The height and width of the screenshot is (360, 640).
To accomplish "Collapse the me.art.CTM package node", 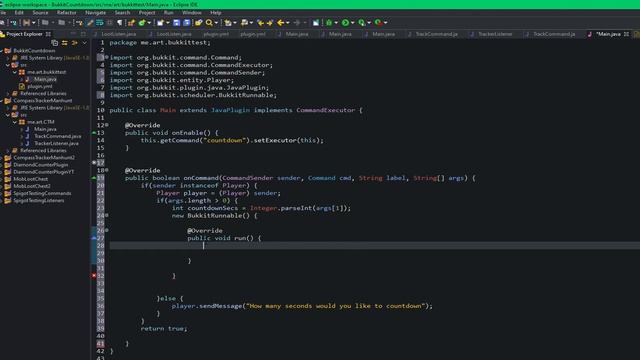I will click(x=15, y=122).
